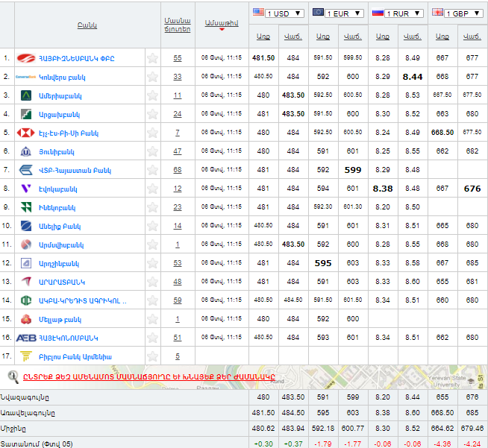Open the Converse Bank link in row 2

pyautogui.click(x=60, y=77)
